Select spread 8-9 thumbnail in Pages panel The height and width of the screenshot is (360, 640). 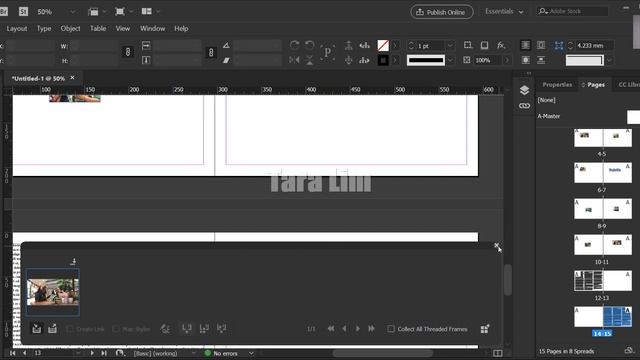click(603, 209)
